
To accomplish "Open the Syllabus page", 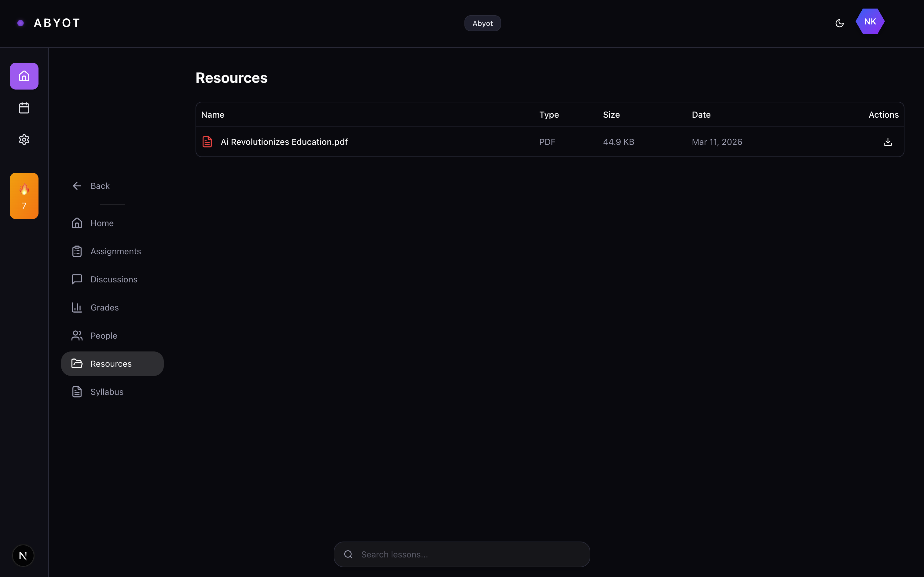I will point(106,392).
